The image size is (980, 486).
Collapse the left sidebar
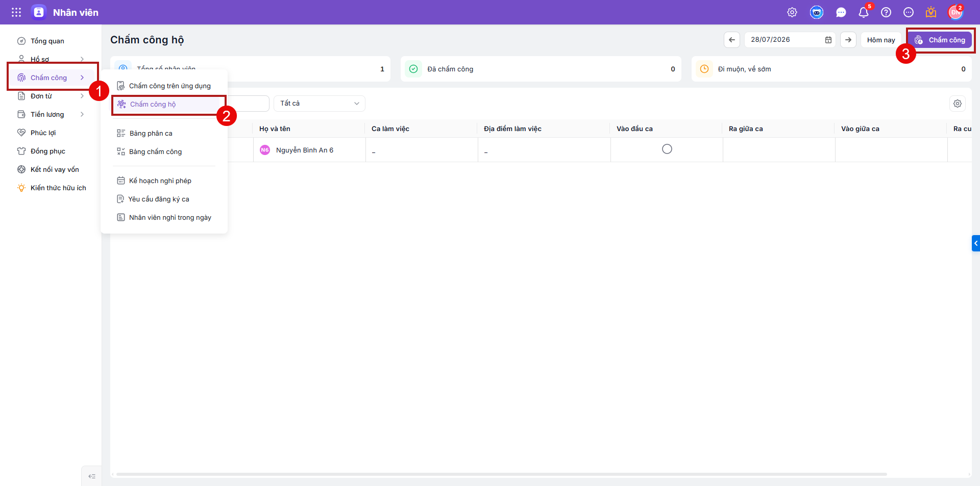pos(92,476)
